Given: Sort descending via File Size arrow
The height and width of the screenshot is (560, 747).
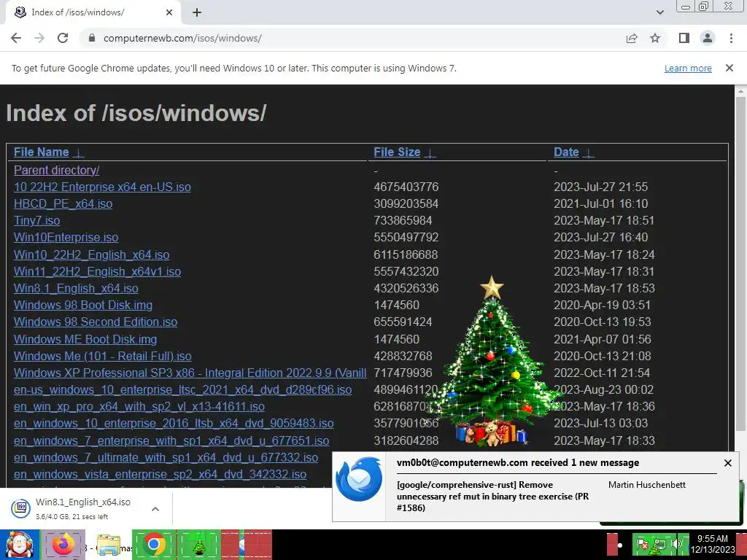Looking at the screenshot, I should point(430,153).
